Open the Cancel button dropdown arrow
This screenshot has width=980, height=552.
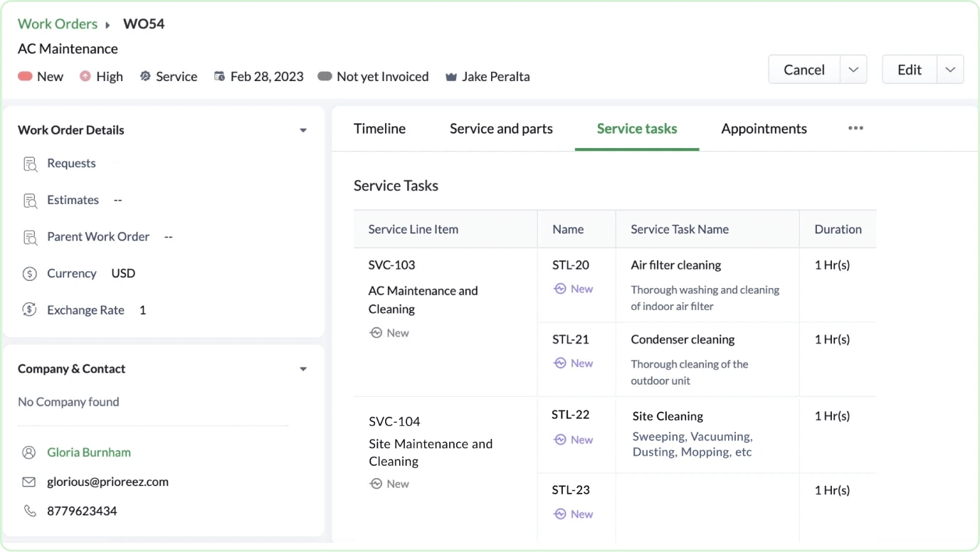tap(853, 70)
